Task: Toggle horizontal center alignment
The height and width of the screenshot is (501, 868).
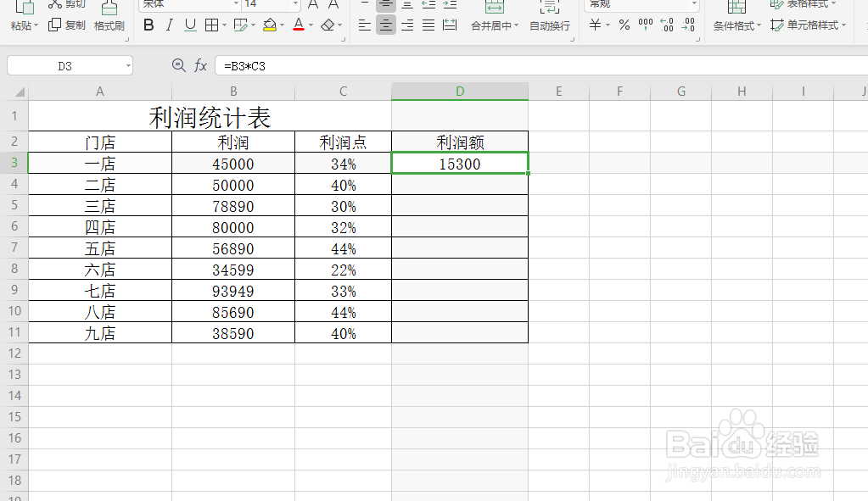Action: click(x=386, y=25)
